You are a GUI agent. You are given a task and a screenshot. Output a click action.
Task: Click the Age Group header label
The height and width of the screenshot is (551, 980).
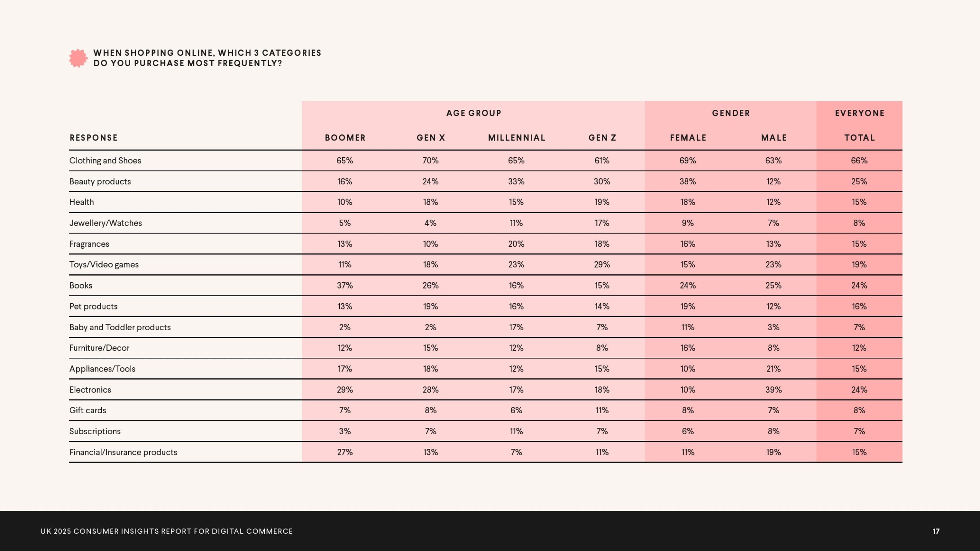(474, 113)
